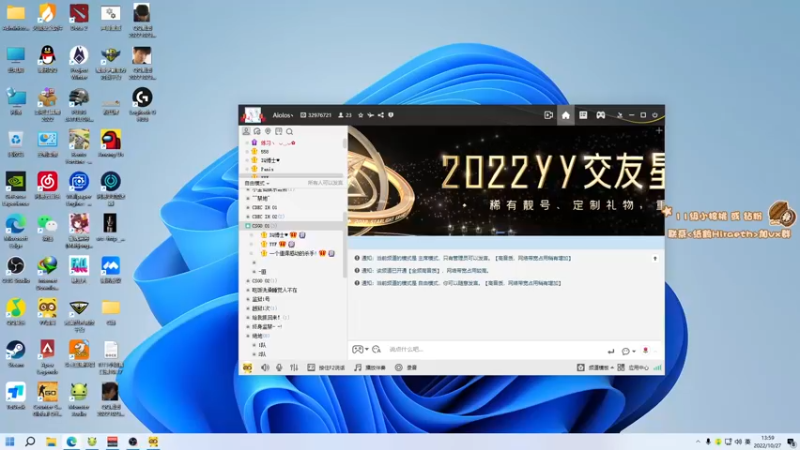Toggle the speaker mute icon in bottom bar
Screen dimensions: 800x450
tap(265, 367)
